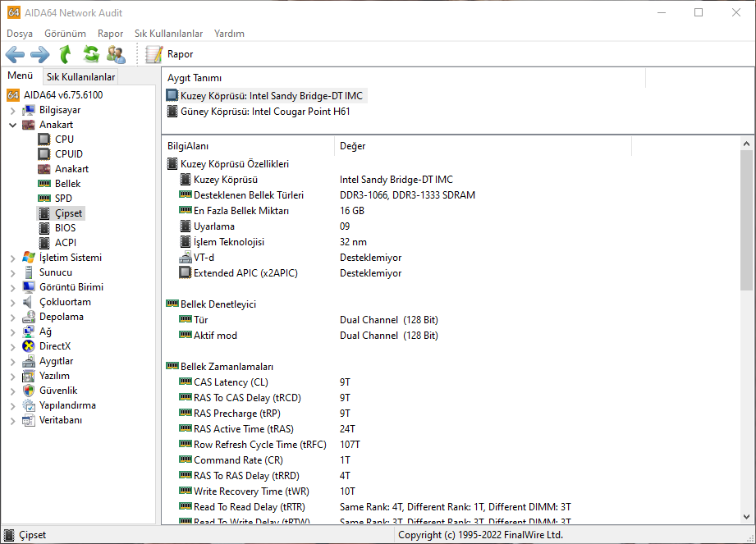756x544 pixels.
Task: Click the Aygıtlar devices icon
Action: coord(29,361)
